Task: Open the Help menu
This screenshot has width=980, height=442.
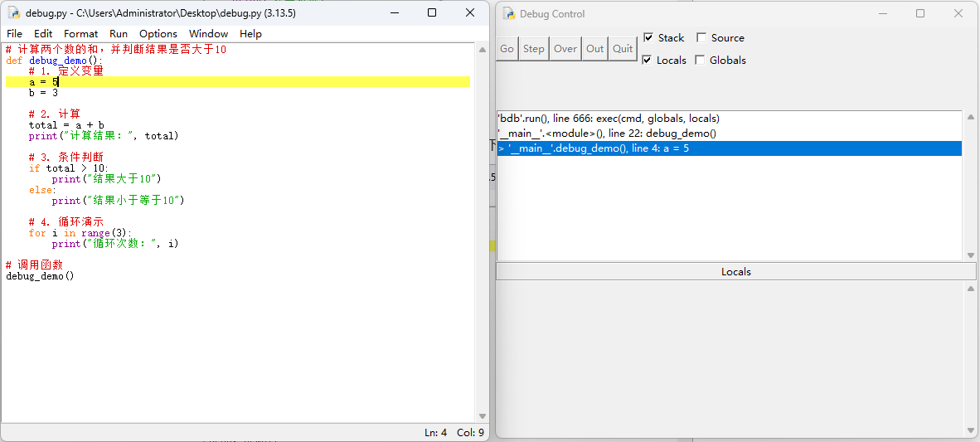Action: (x=250, y=34)
